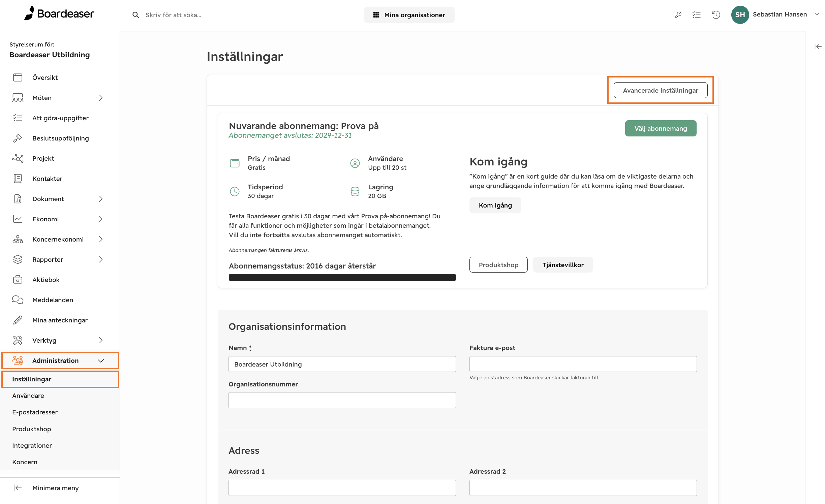Viewport: 825px width, 504px height.
Task: Click the Boardeaser logo
Action: pyautogui.click(x=59, y=13)
